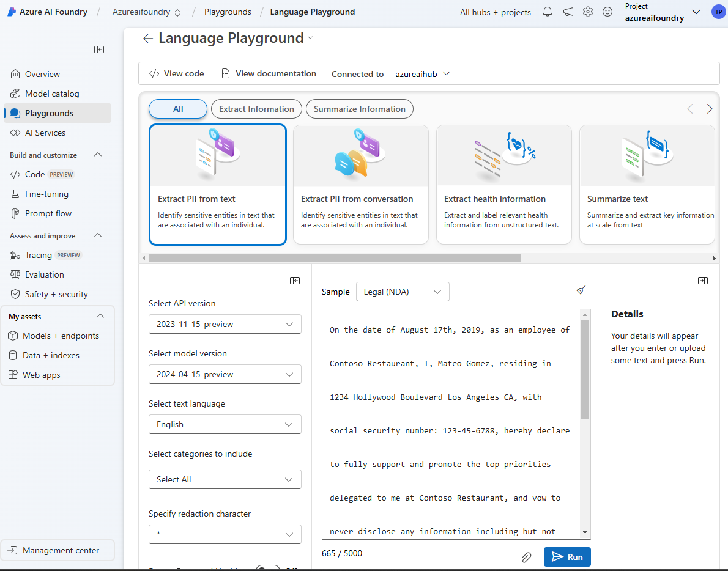Viewport: 728px width, 571px height.
Task: Open settings gear icon in header
Action: coord(588,12)
